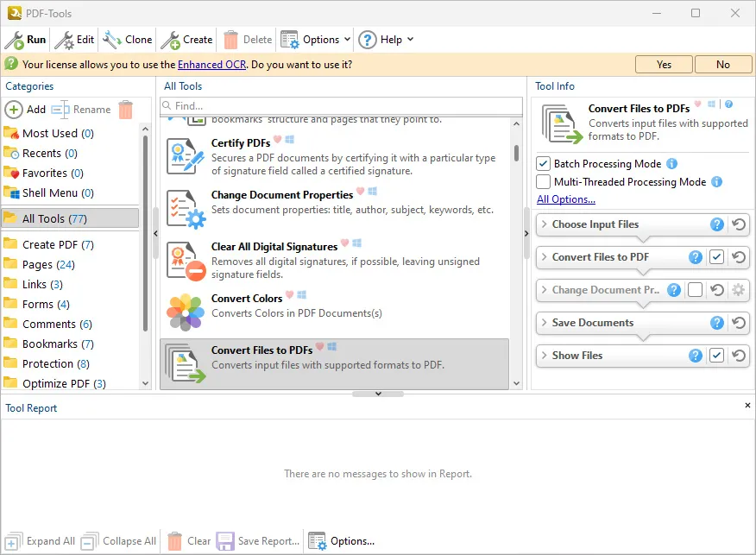756x555 pixels.
Task: Follow the Enhanced OCR link
Action: [211, 65]
